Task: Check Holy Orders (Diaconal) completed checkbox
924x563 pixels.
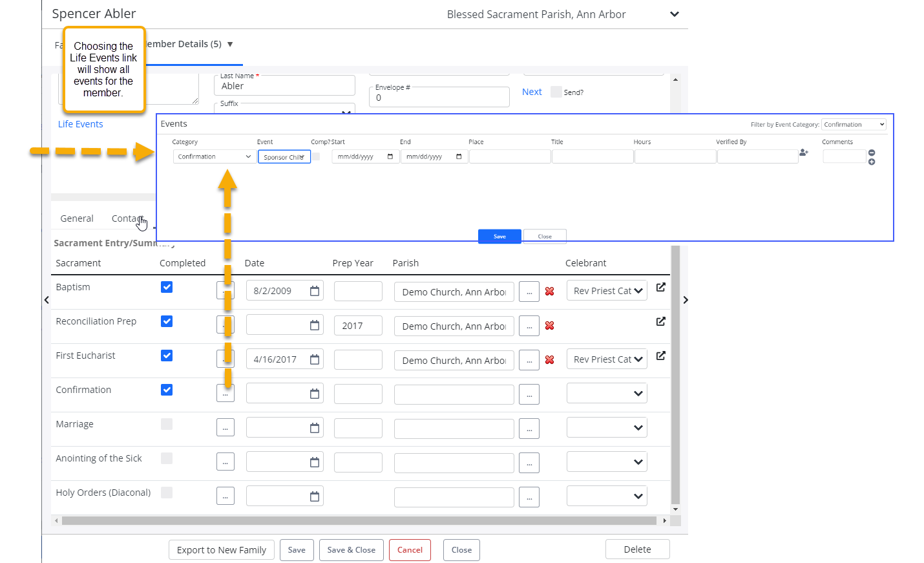Action: point(167,493)
